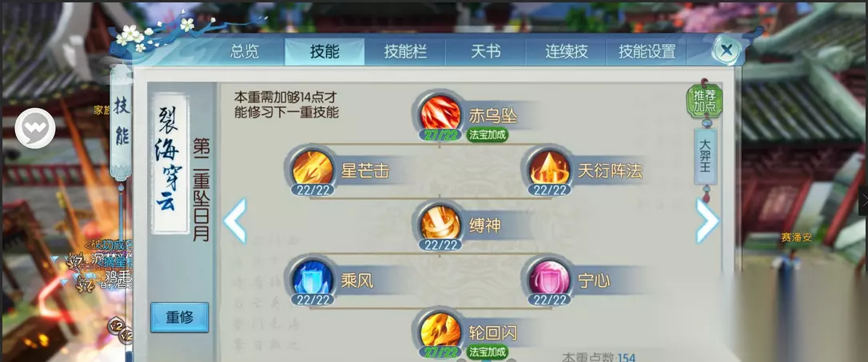Click the 重修 reset button
868x362 pixels.
point(179,317)
